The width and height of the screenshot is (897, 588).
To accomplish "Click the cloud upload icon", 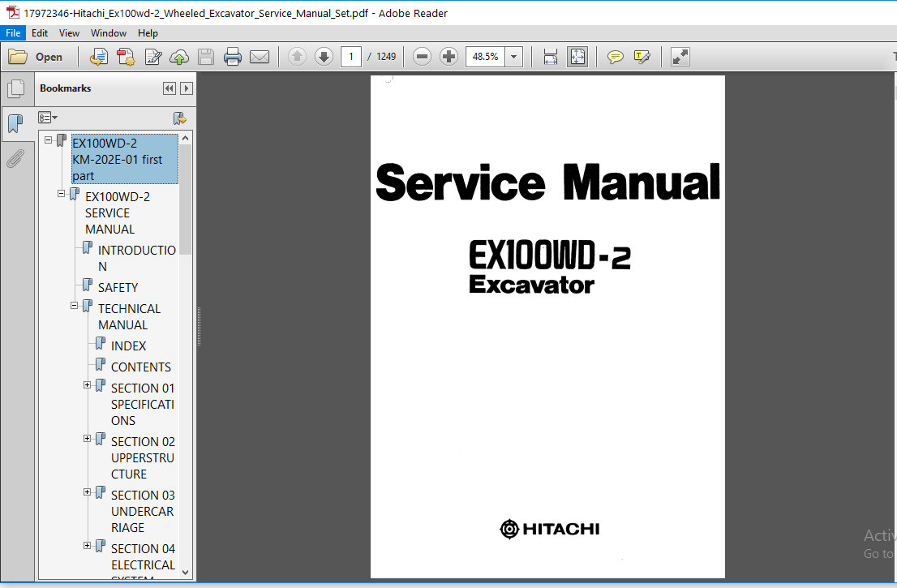I will coord(179,57).
